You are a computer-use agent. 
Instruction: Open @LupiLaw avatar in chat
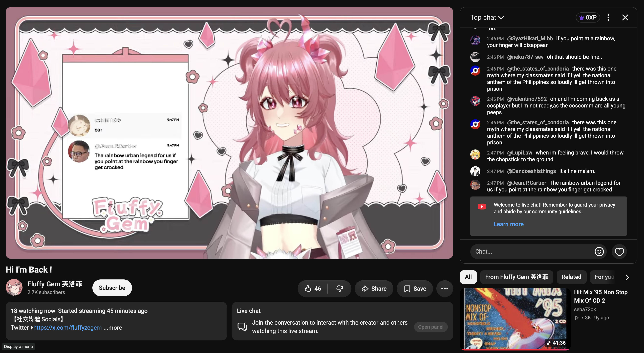coord(475,154)
